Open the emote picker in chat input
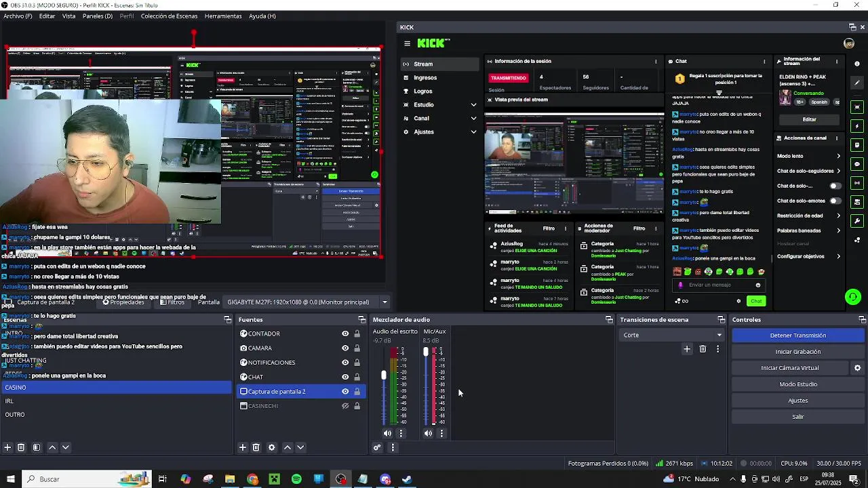 (x=758, y=285)
